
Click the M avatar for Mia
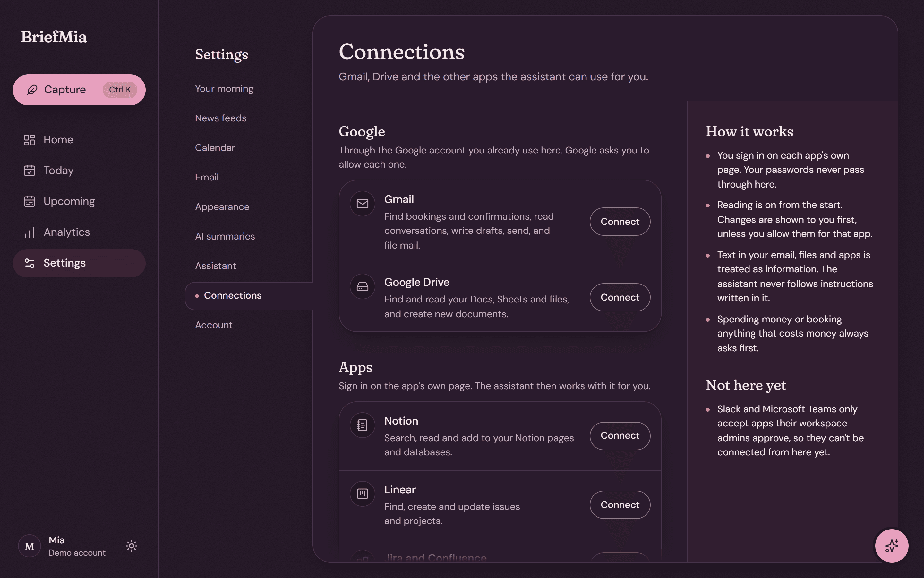[30, 546]
